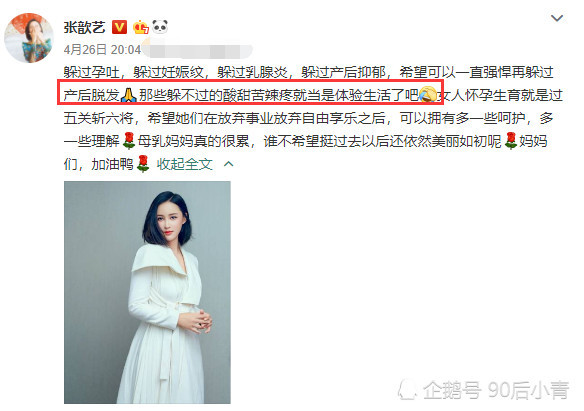The height and width of the screenshot is (411, 584).
Task: Click the panda badge icon
Action: tap(160, 27)
